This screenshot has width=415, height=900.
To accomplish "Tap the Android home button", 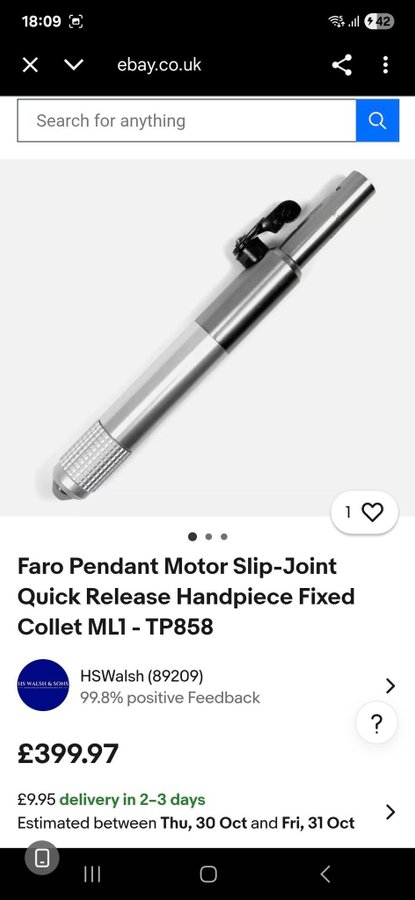I will [208, 874].
